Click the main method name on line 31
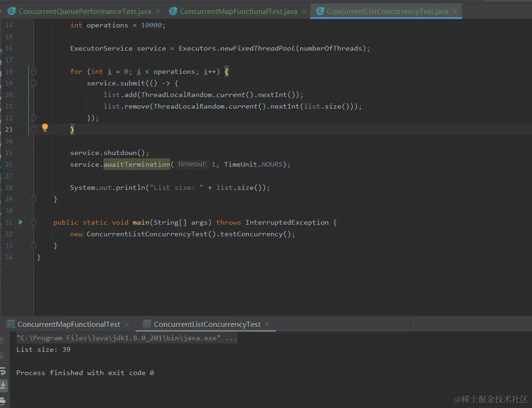Image resolution: width=532 pixels, height=408 pixels. (141, 222)
